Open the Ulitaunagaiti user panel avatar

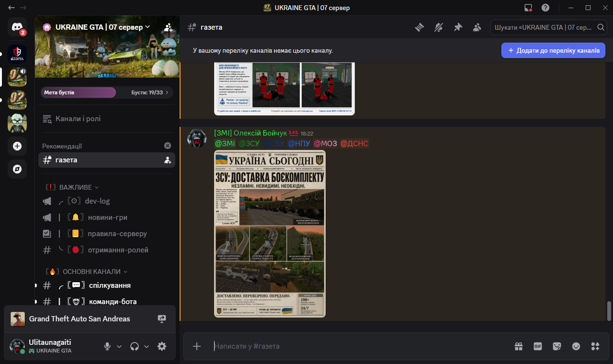(x=17, y=346)
